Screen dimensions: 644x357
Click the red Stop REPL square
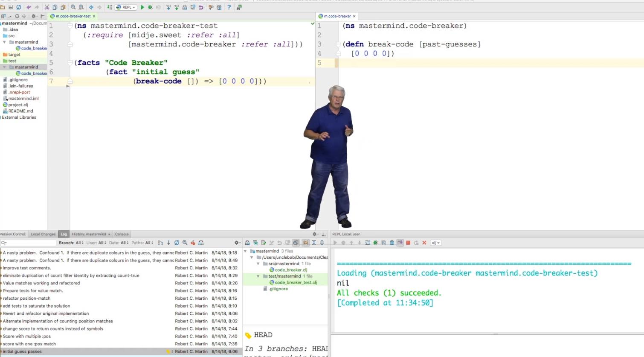pos(408,243)
